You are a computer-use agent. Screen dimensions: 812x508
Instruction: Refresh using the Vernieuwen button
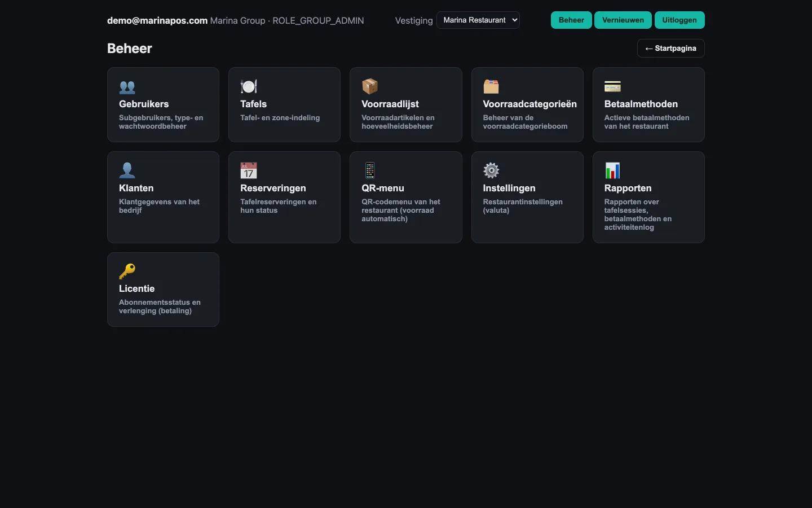point(623,20)
